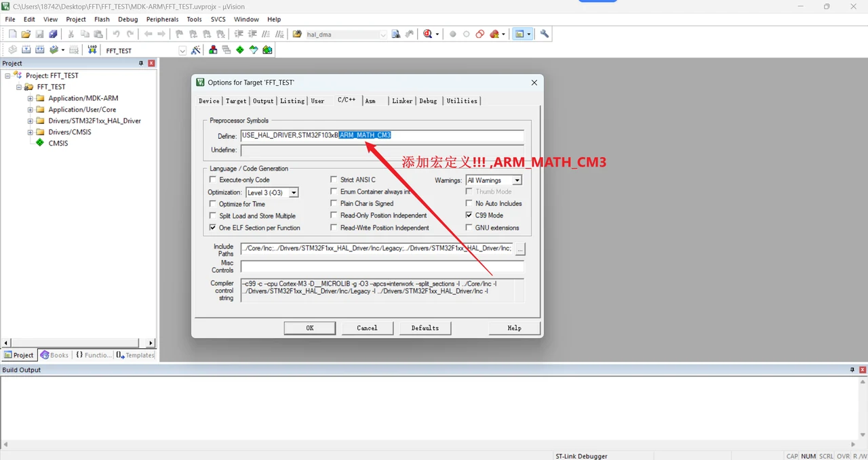Screen dimensions: 868x460
Task: Click the Build Output vertical scrollbar down arrow
Action: 863,435
